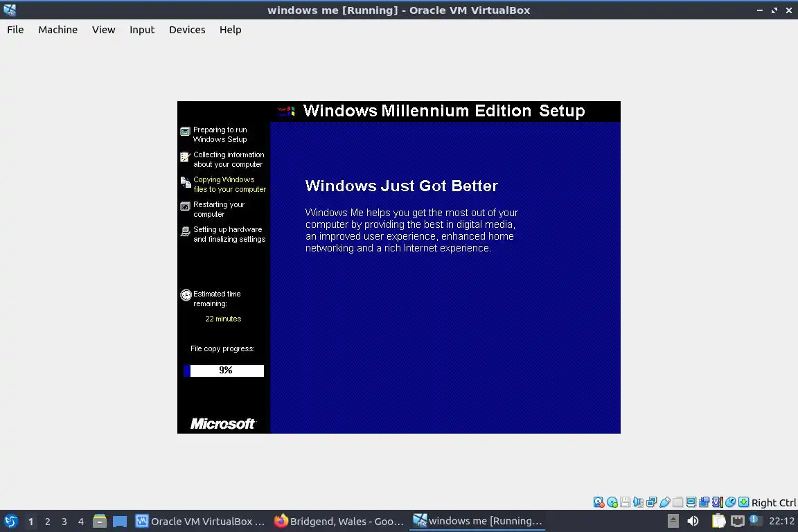Screen dimensions: 798x532
Task: Open the Machine menu
Action: pos(58,30)
